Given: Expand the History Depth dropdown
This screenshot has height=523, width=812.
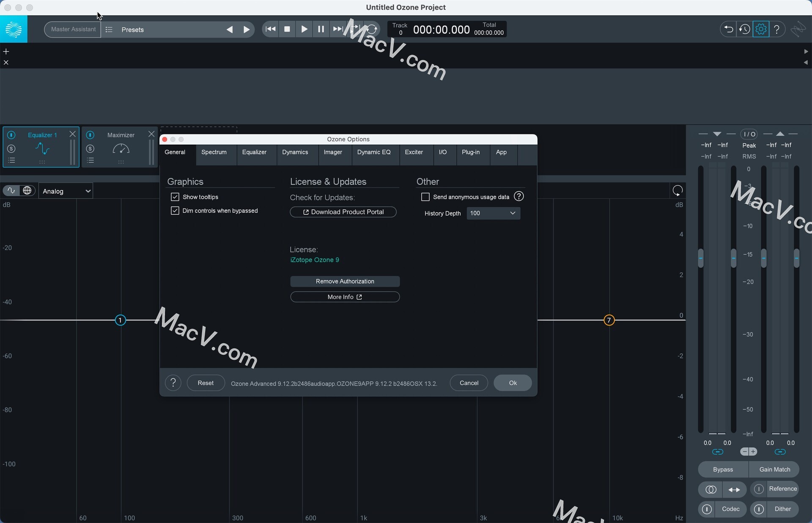Looking at the screenshot, I should (x=494, y=213).
